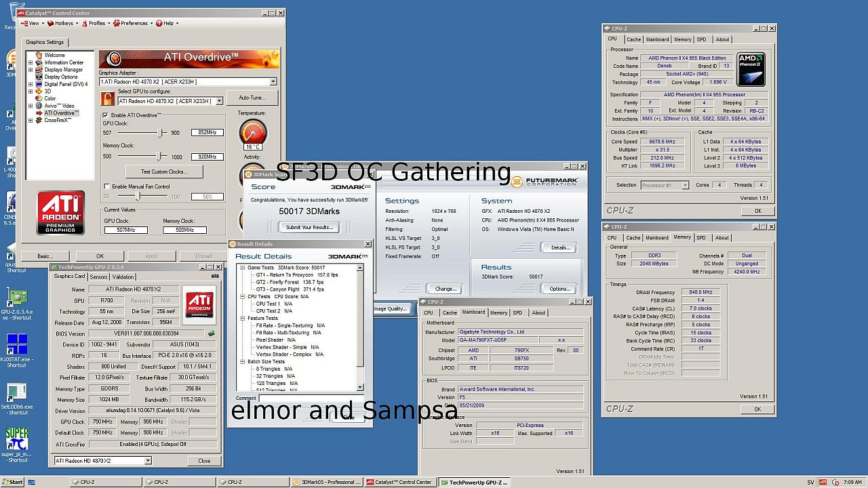Image resolution: width=868 pixels, height=488 pixels.
Task: Click the manual fan speed slider handle
Action: (138, 197)
